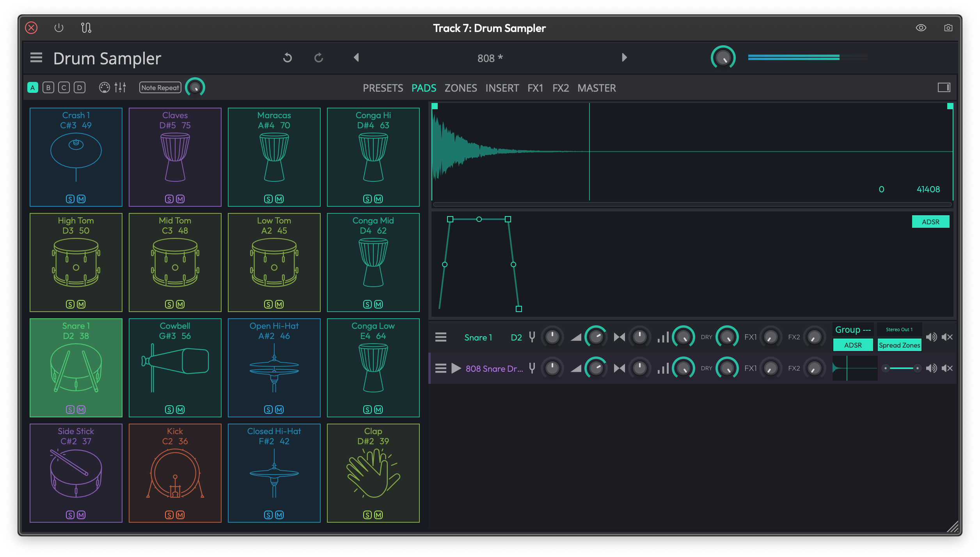Solo the Crash 1 pad

70,199
